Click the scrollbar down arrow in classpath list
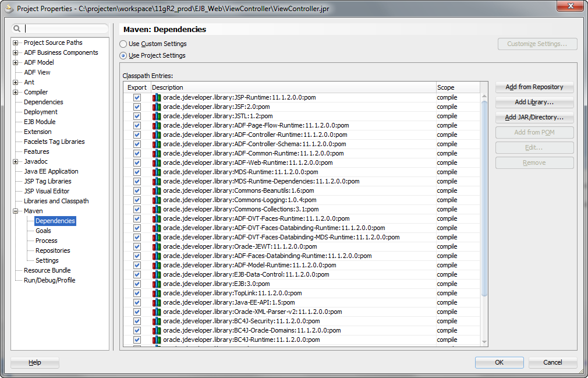The image size is (588, 378). click(x=484, y=342)
